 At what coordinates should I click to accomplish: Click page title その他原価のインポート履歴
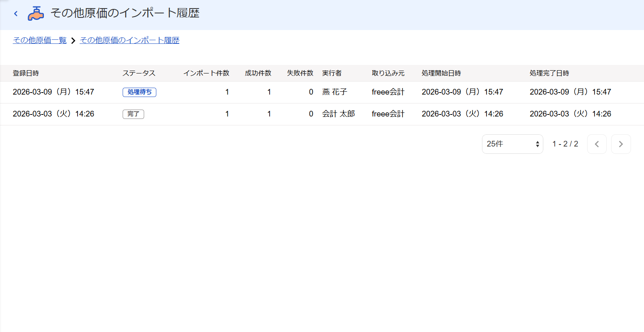tap(125, 13)
